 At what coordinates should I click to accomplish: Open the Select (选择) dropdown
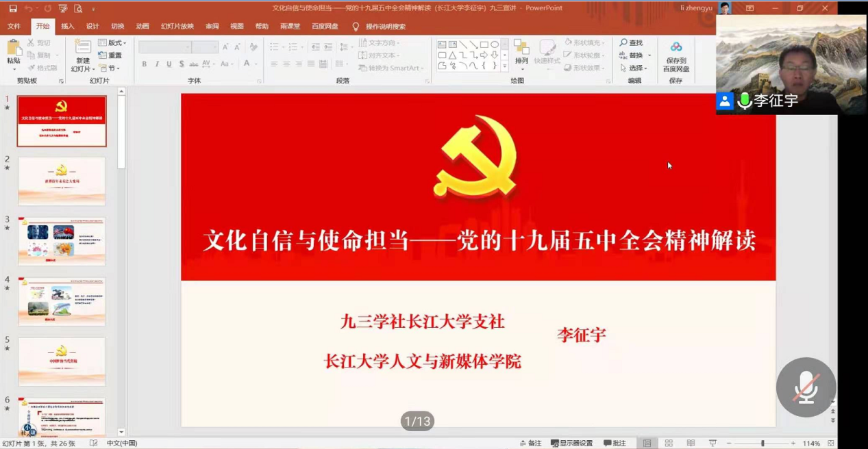coord(634,68)
